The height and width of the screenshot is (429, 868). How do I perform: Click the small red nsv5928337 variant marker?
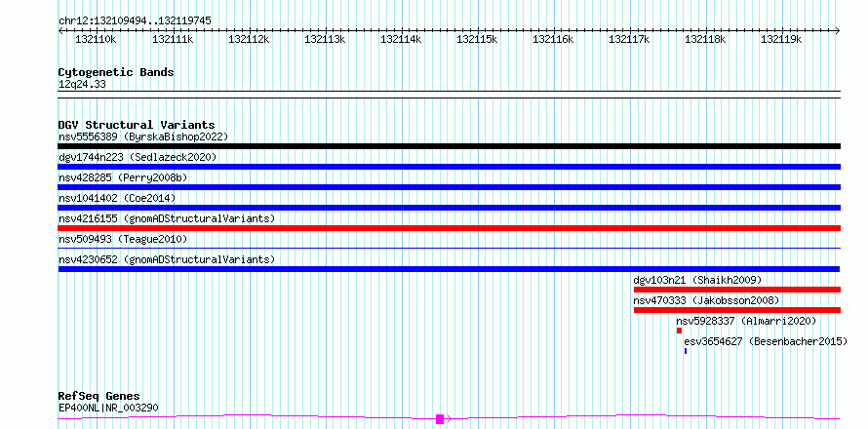pos(679,331)
